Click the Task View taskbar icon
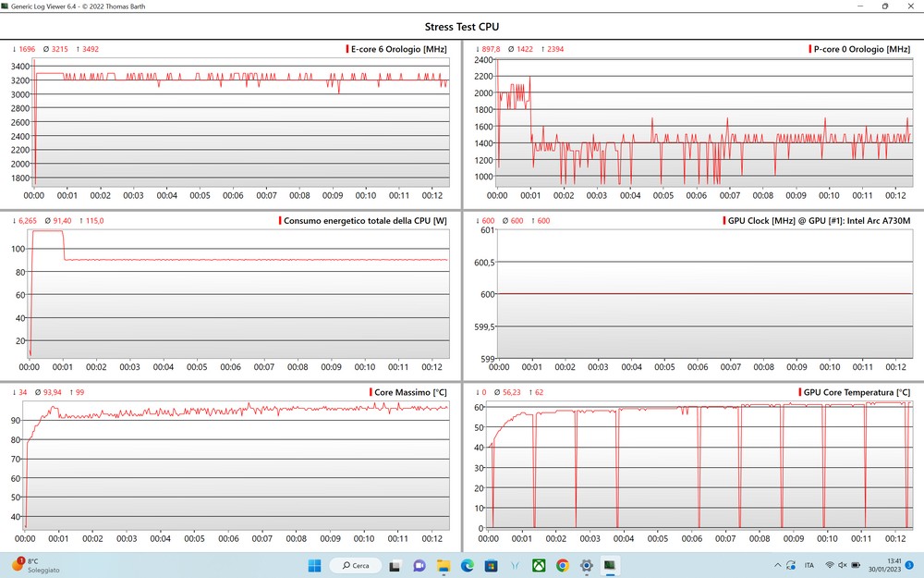The image size is (924, 578). (x=395, y=565)
